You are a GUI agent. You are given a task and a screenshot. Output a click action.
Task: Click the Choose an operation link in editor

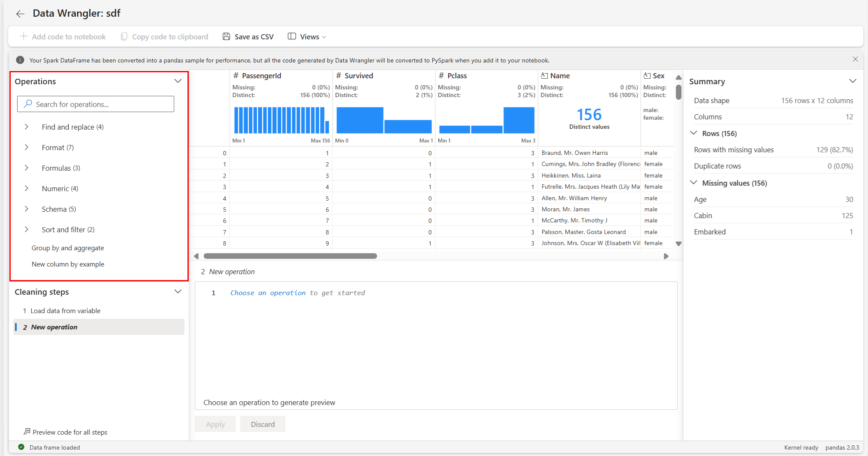coord(268,293)
